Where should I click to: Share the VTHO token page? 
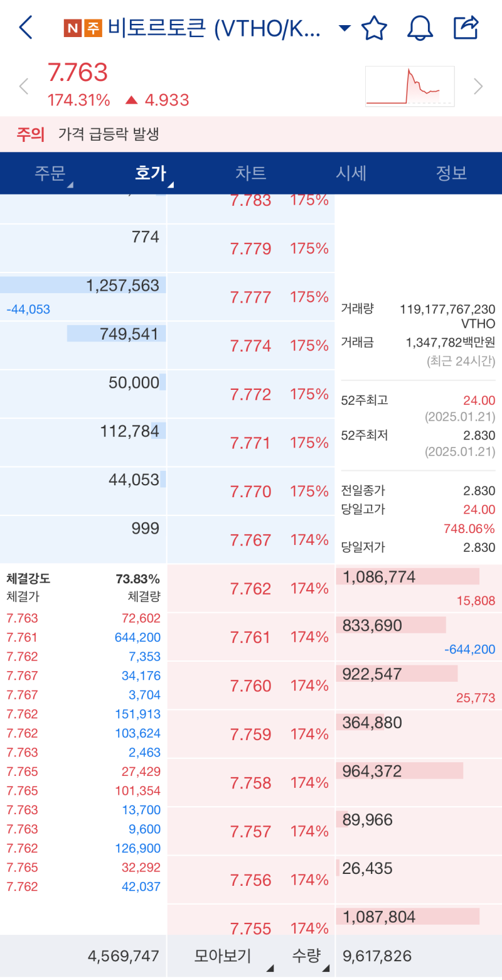tap(466, 28)
